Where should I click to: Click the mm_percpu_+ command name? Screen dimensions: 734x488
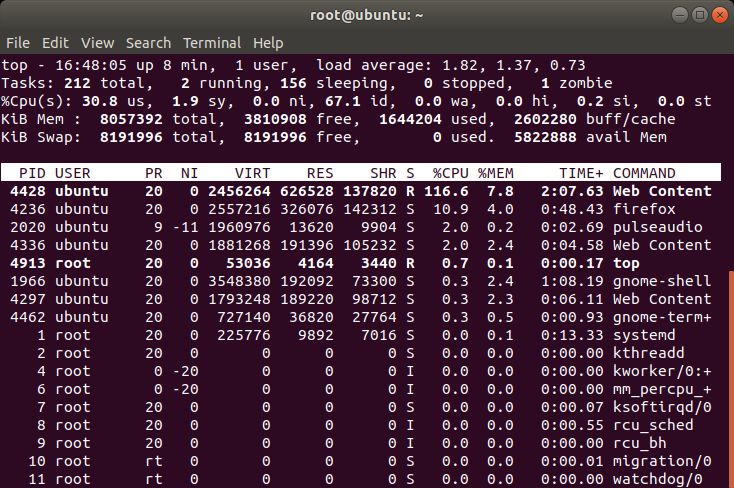point(662,389)
